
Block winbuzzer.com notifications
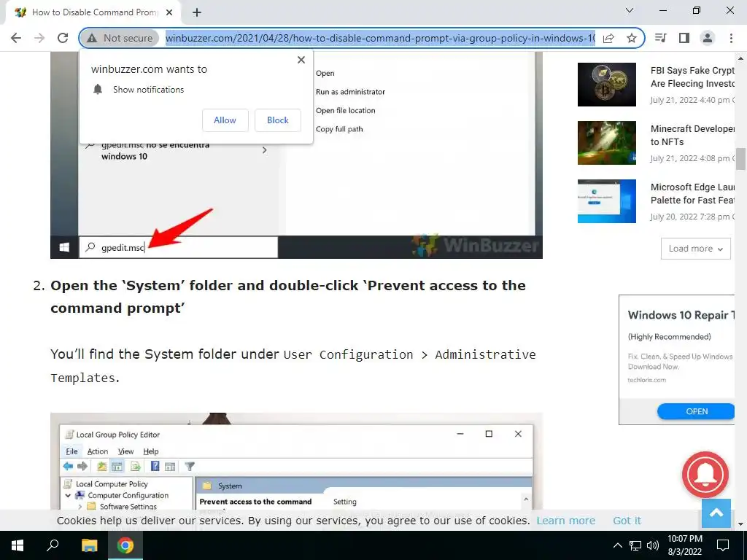[278, 120]
